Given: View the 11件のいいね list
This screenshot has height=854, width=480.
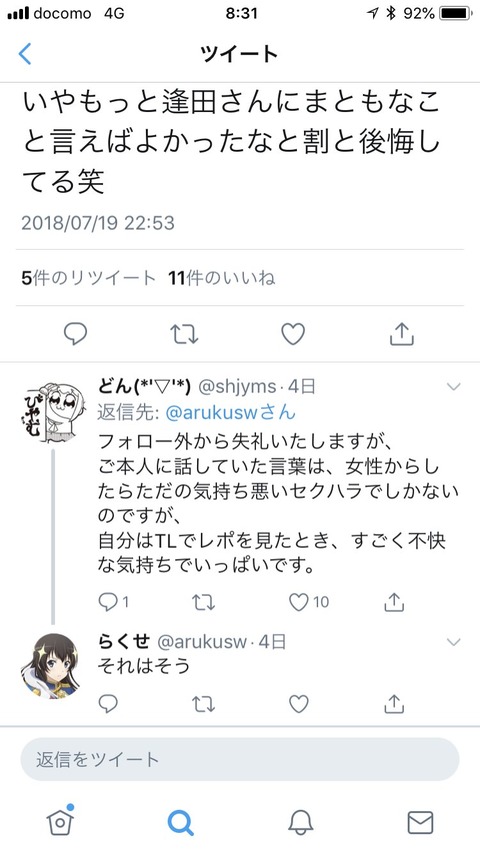Looking at the screenshot, I should 222,278.
